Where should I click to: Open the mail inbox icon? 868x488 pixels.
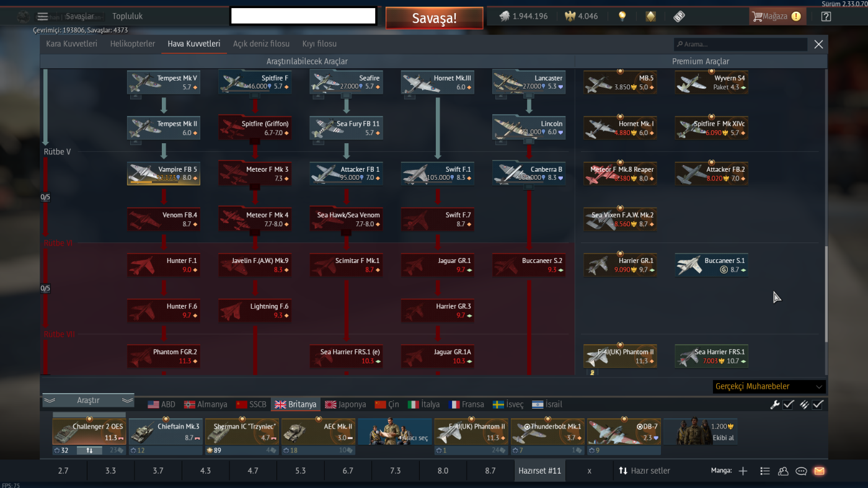click(x=819, y=471)
